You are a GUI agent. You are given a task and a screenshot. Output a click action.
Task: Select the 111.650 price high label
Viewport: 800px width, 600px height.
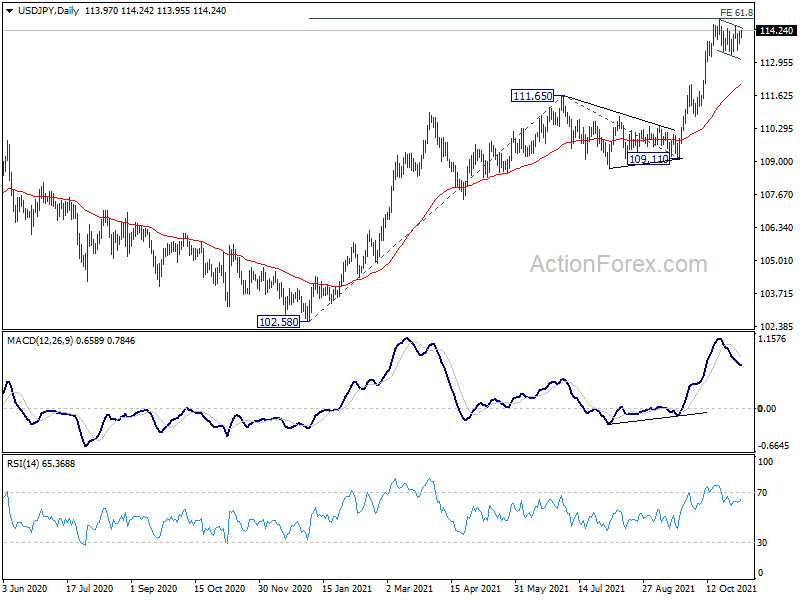[x=532, y=96]
